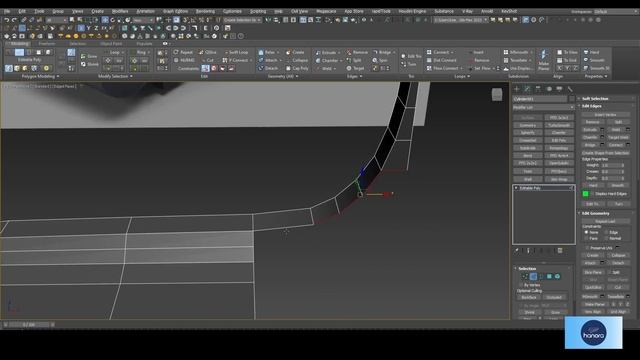Open the Motion panel icon
The height and width of the screenshot is (360, 640).
pos(549,89)
